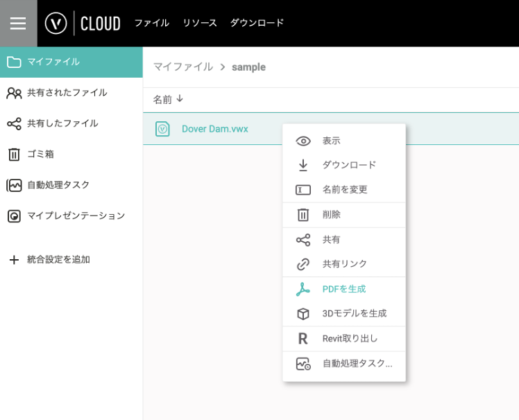Click the download arrow icon in context menu
The height and width of the screenshot is (420, 519).
[x=303, y=166]
